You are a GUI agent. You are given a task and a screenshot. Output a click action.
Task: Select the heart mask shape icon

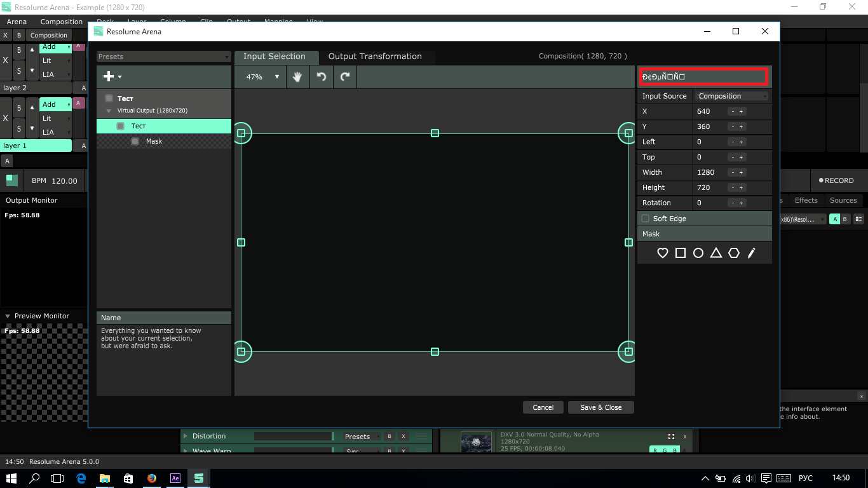(662, 253)
